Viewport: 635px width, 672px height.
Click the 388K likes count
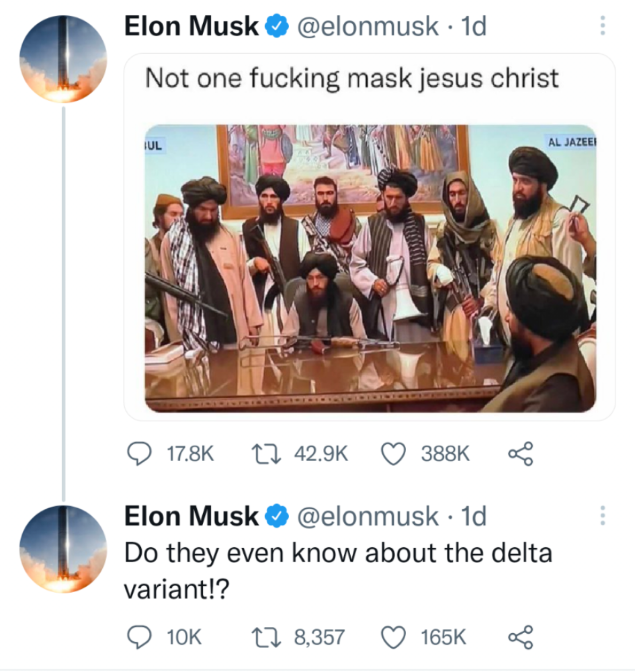coord(445,454)
